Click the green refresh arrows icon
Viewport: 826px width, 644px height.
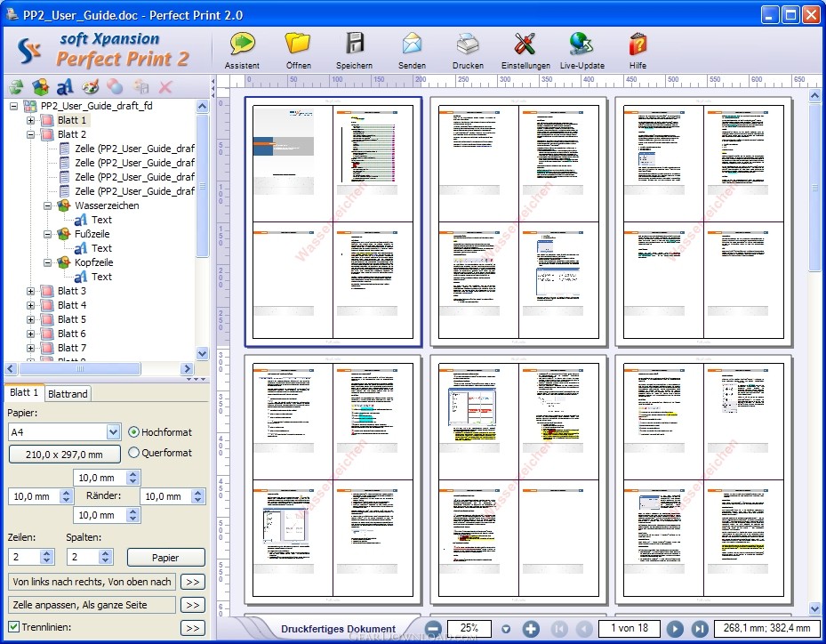click(16, 87)
